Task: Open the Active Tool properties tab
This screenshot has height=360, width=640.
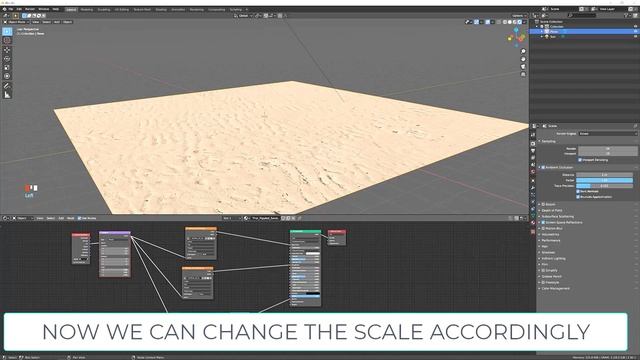Action: (x=533, y=135)
